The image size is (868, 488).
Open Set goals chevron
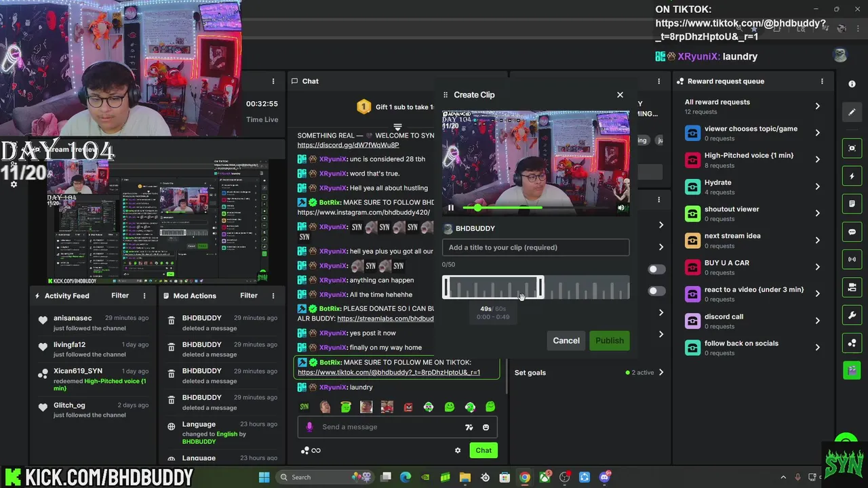point(661,372)
